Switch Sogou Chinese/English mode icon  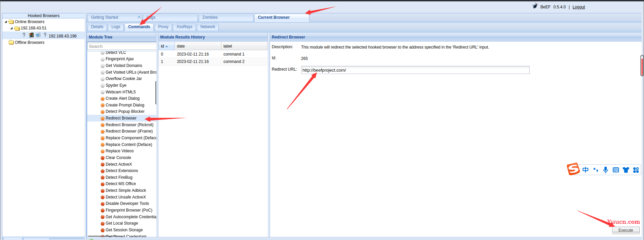[x=585, y=170]
